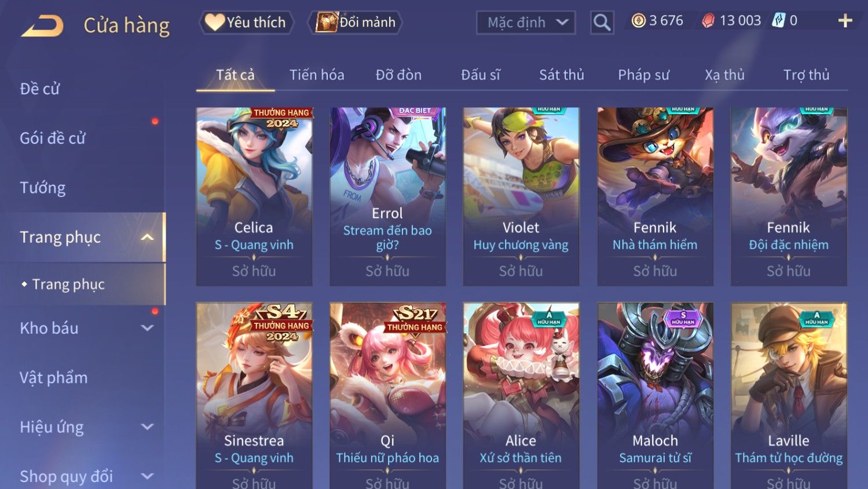Click the plus icon to add currency
The width and height of the screenshot is (868, 489).
point(845,21)
